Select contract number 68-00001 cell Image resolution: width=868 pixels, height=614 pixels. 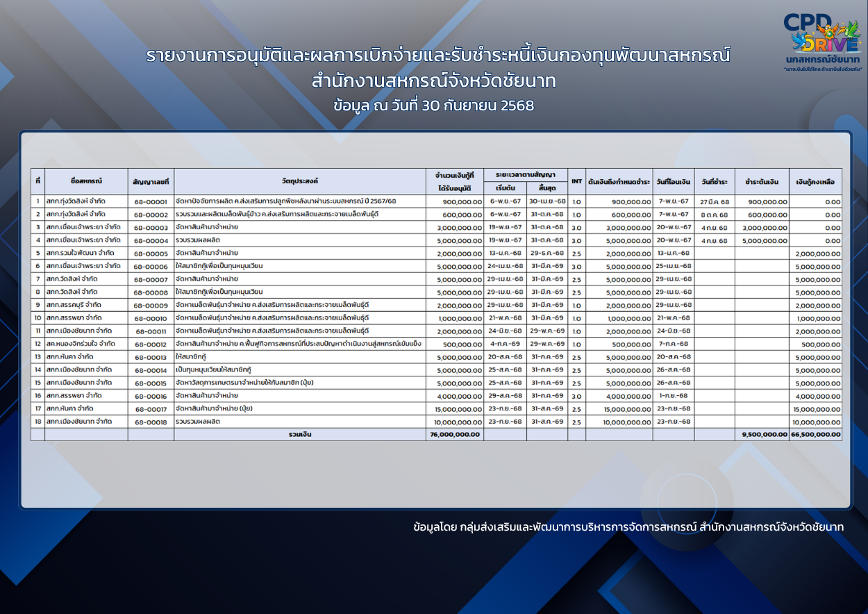point(151,201)
